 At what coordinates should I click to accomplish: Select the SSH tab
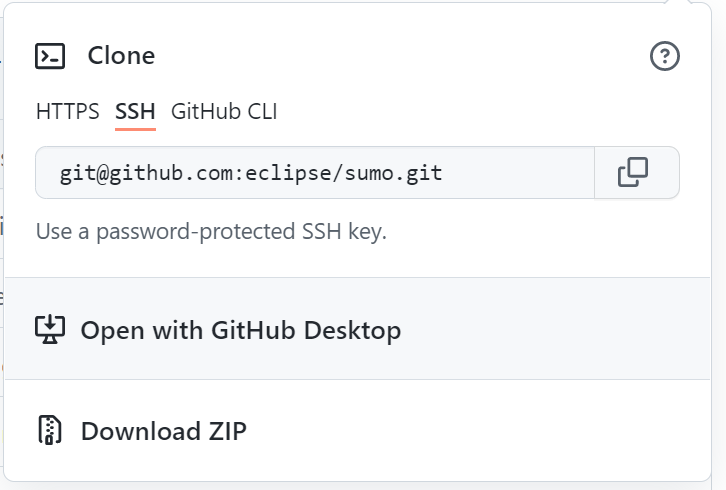pyautogui.click(x=135, y=111)
